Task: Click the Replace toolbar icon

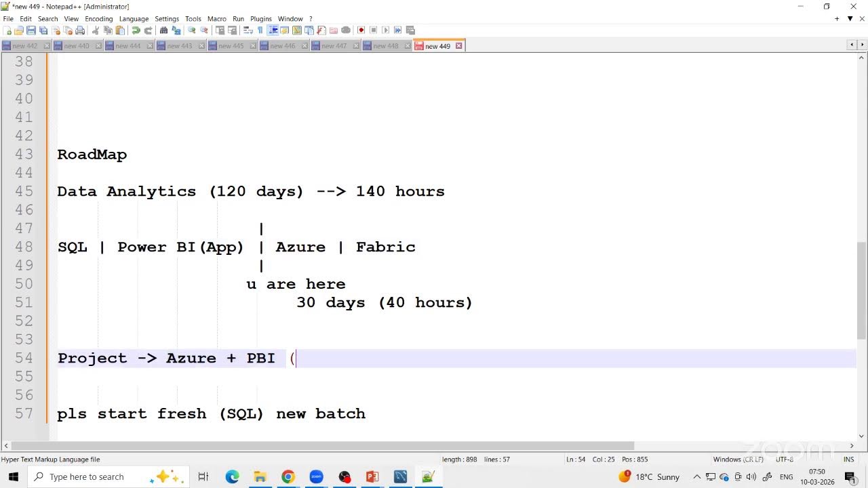Action: click(176, 30)
